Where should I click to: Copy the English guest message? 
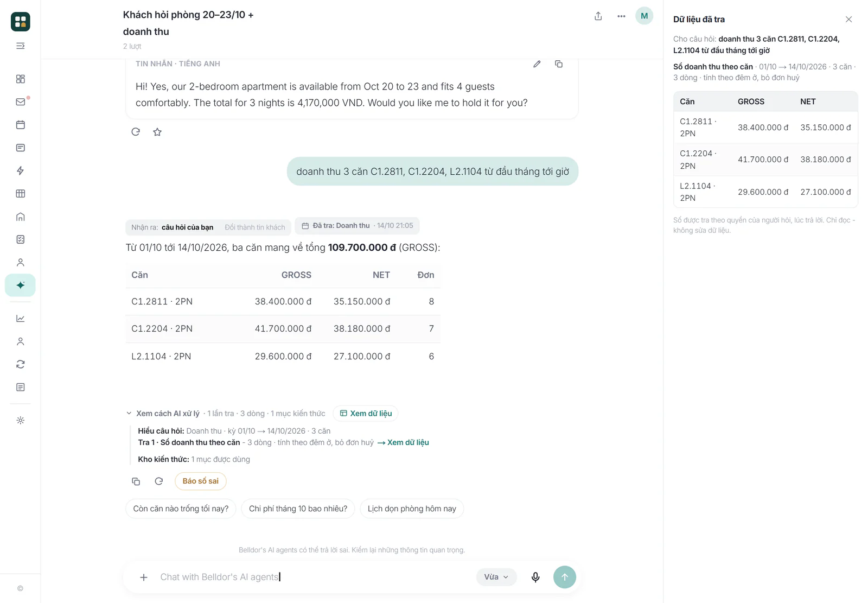[x=559, y=64]
